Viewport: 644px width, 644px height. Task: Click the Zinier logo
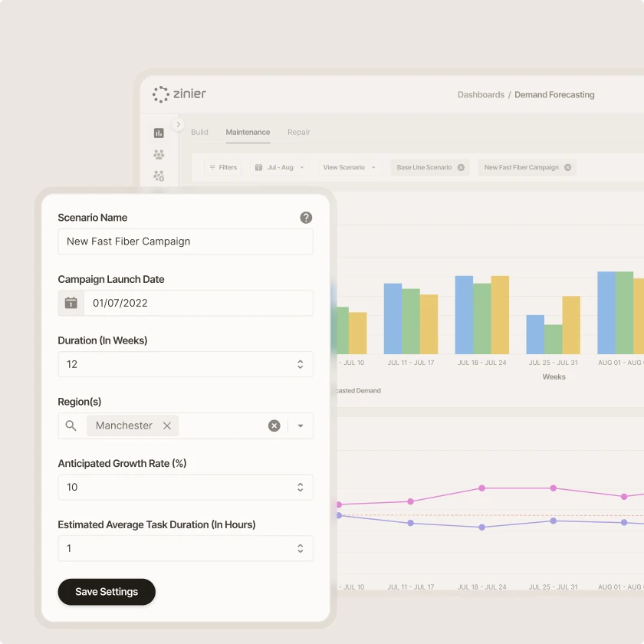[179, 94]
